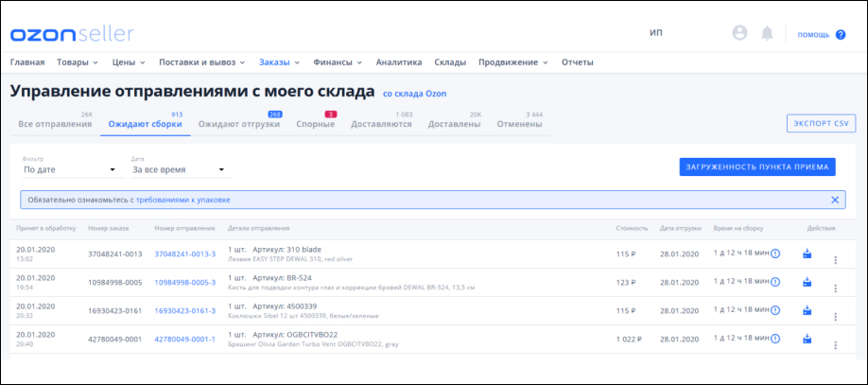Select the Ожидают сборки tab
Screen dimensions: 868x385
[x=146, y=124]
